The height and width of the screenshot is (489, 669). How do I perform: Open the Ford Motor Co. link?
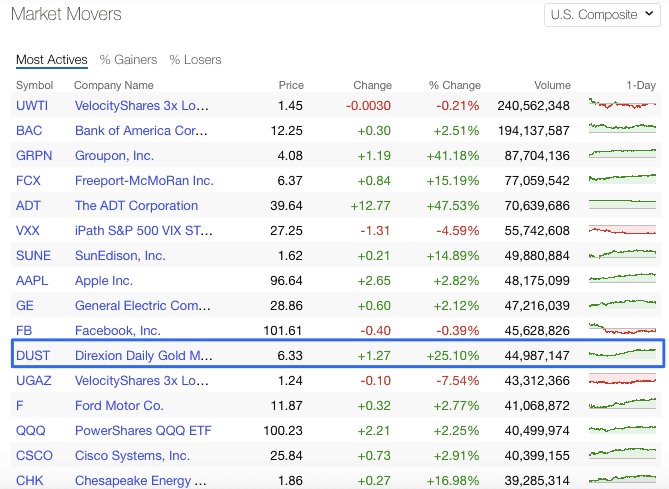click(119, 406)
